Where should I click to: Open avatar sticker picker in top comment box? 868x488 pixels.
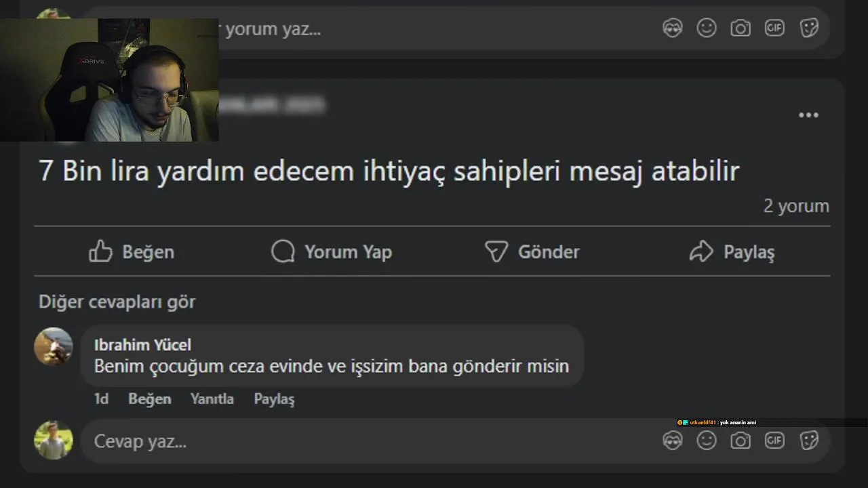672,28
